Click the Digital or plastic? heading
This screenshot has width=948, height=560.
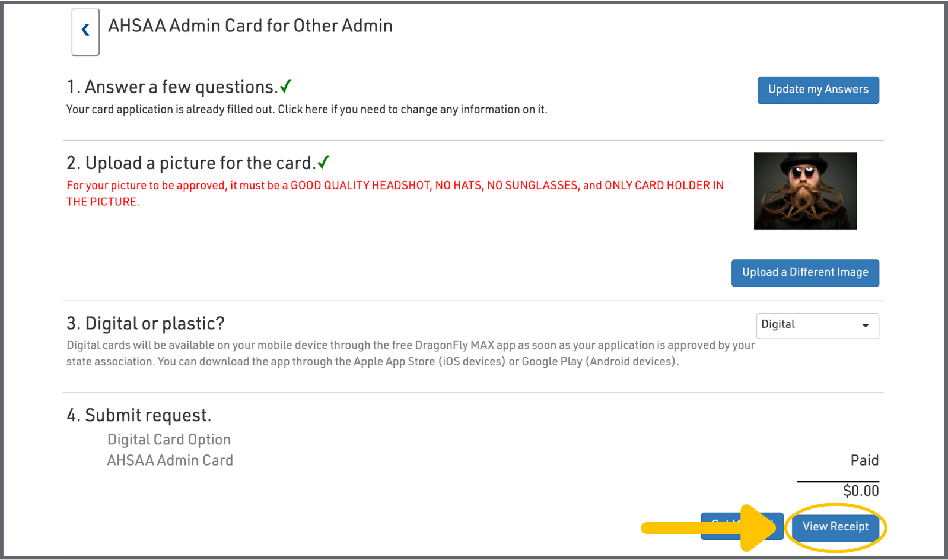point(145,323)
